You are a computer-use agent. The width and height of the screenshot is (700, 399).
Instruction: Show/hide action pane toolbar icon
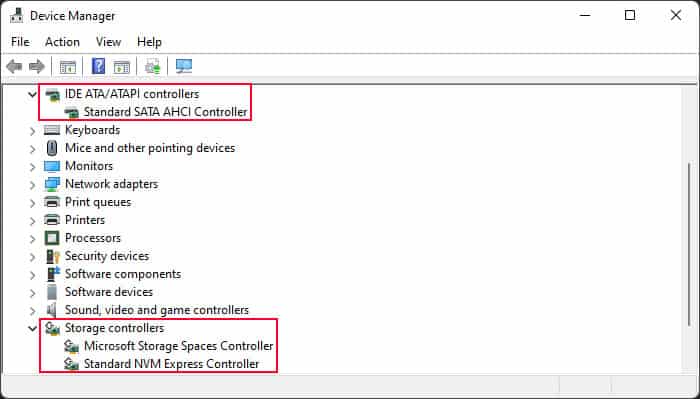[x=121, y=67]
